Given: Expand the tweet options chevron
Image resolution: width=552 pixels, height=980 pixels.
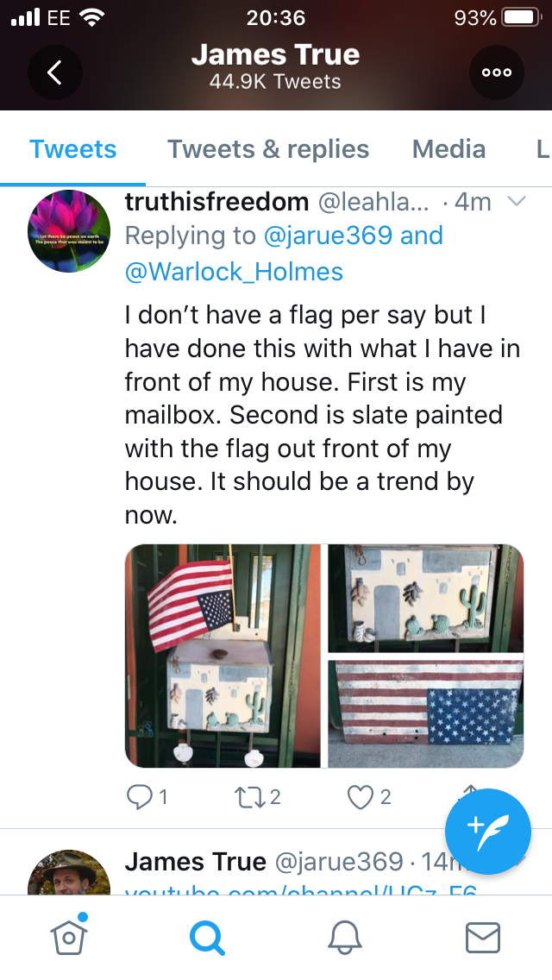Looking at the screenshot, I should (517, 201).
